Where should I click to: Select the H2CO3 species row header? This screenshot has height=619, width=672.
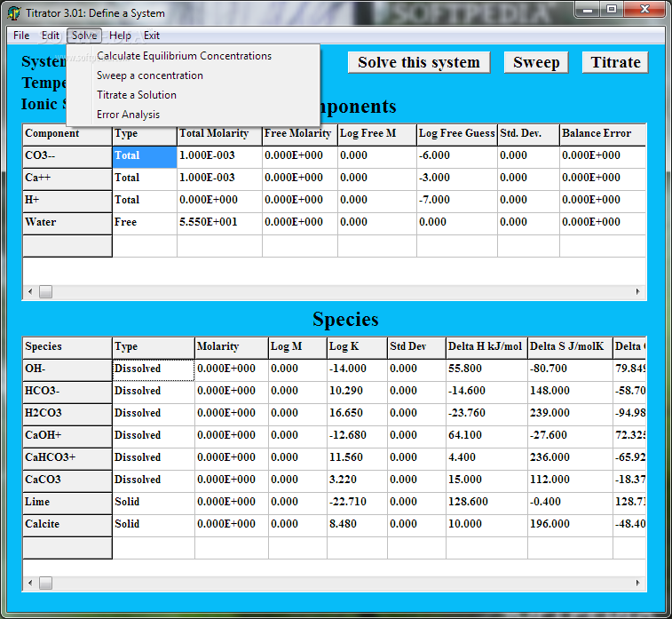(67, 415)
